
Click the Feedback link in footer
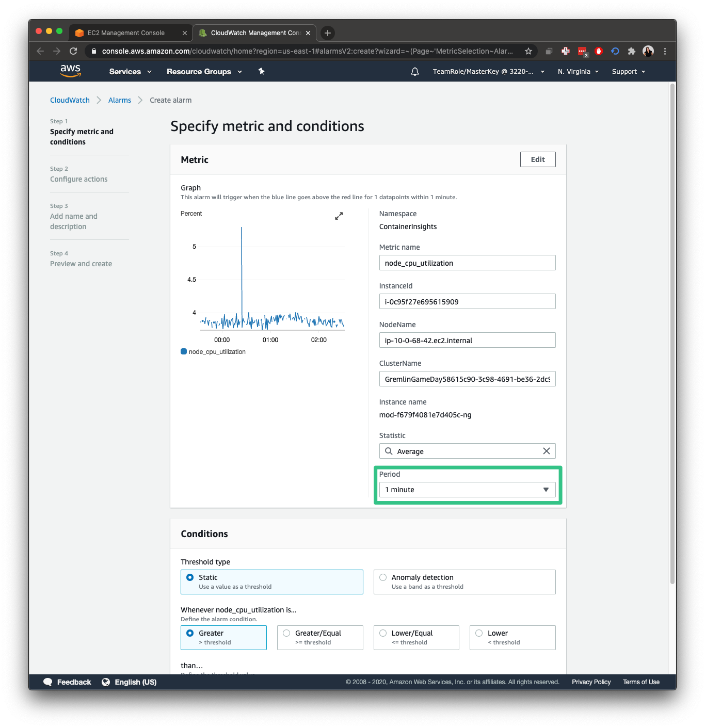click(74, 682)
